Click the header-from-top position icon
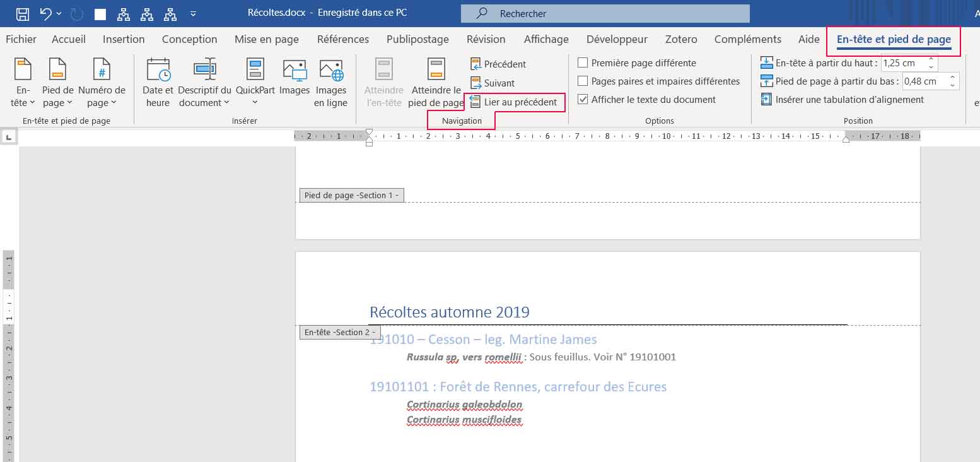Screen dimensions: 980x462 point(766,63)
